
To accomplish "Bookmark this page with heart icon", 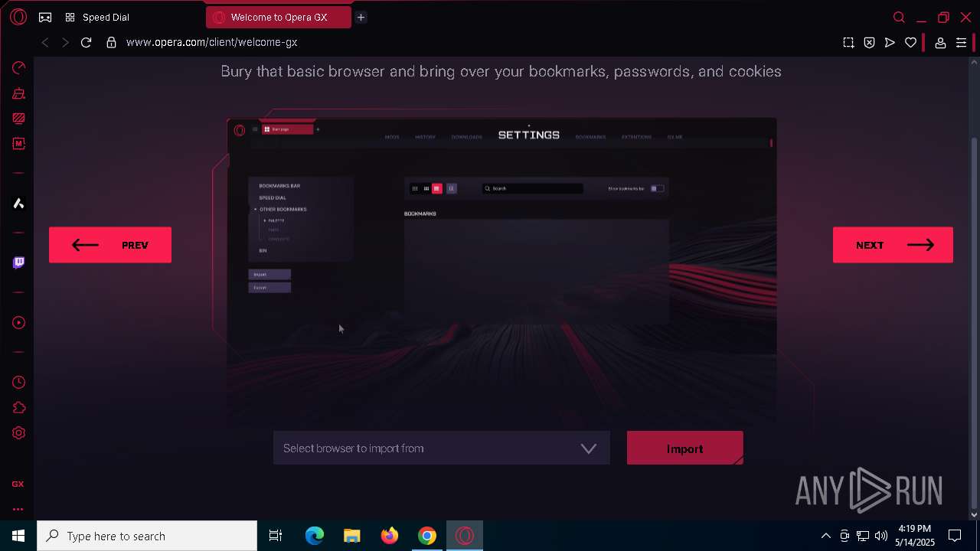I will coord(910,43).
